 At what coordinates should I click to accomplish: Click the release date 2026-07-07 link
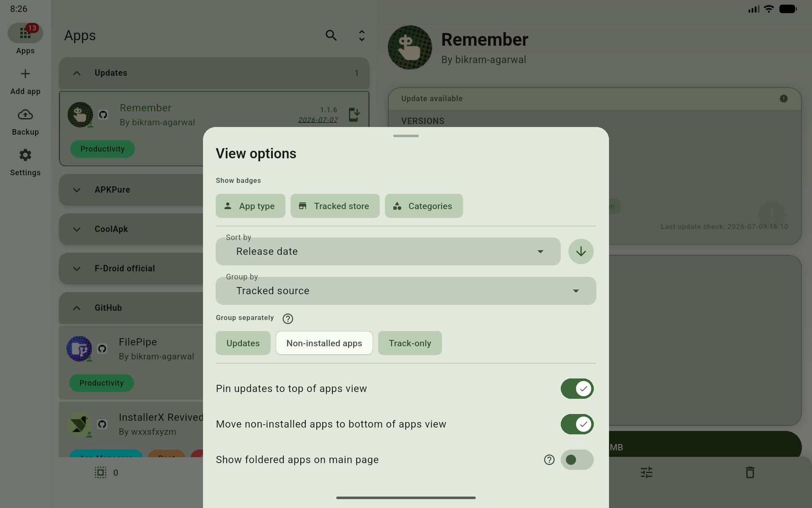pyautogui.click(x=318, y=120)
